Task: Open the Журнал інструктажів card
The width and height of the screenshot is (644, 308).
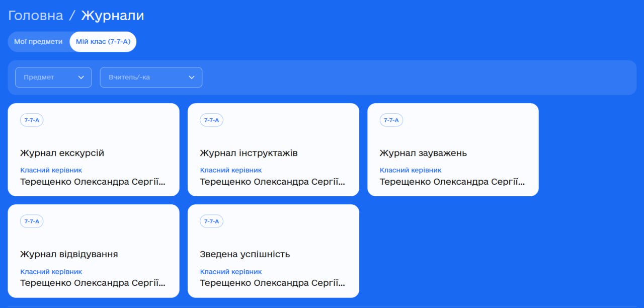Action: pyautogui.click(x=273, y=149)
